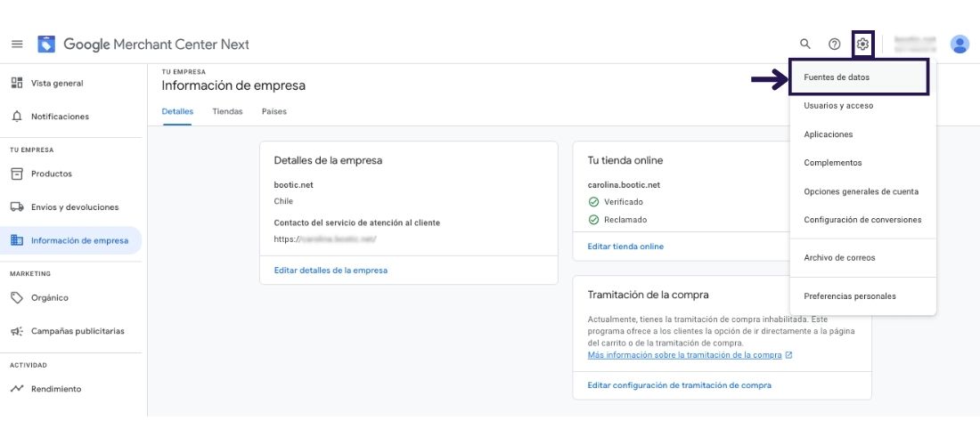The image size is (980, 445).
Task: Click Más información sobre la tramitación link
Action: point(684,355)
